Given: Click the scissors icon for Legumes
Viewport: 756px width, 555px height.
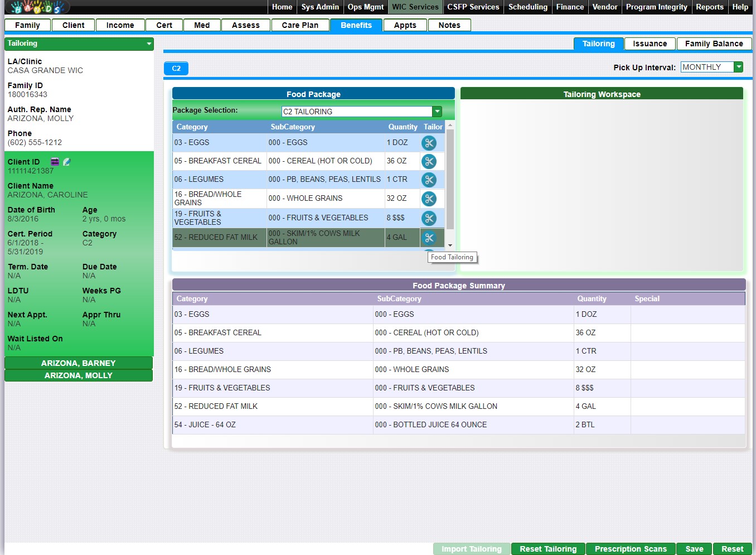Looking at the screenshot, I should 429,180.
